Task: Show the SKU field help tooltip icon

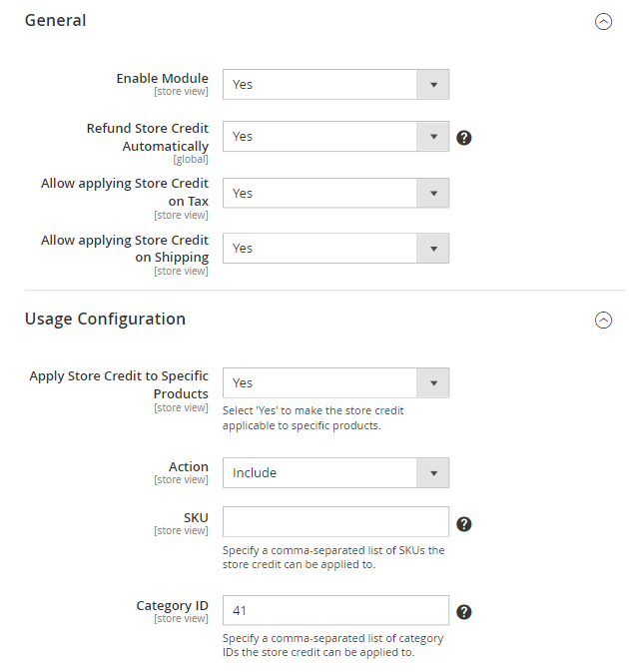Action: tap(463, 524)
